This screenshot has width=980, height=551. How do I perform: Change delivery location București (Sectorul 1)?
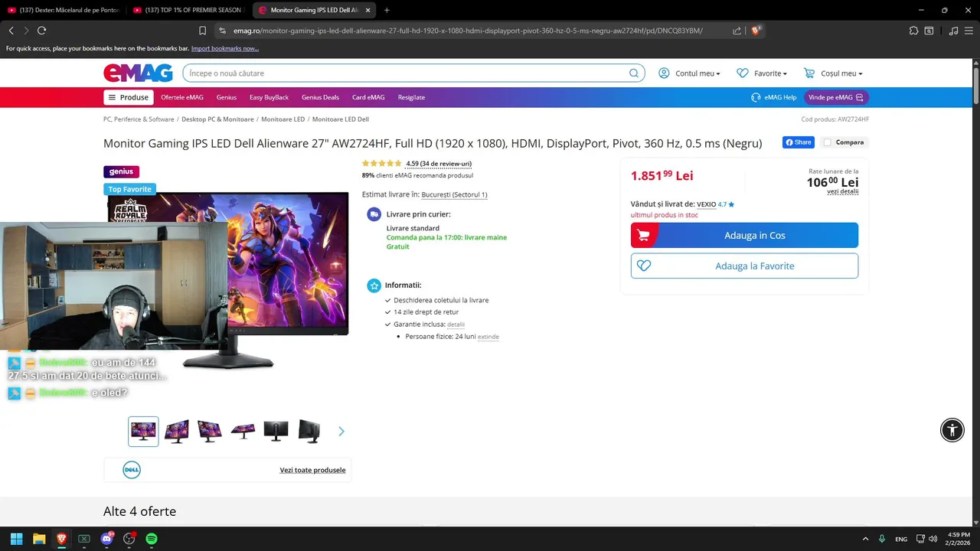coord(454,194)
